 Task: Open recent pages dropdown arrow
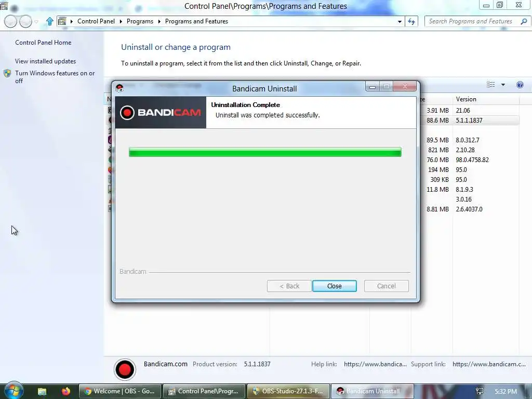(36, 22)
